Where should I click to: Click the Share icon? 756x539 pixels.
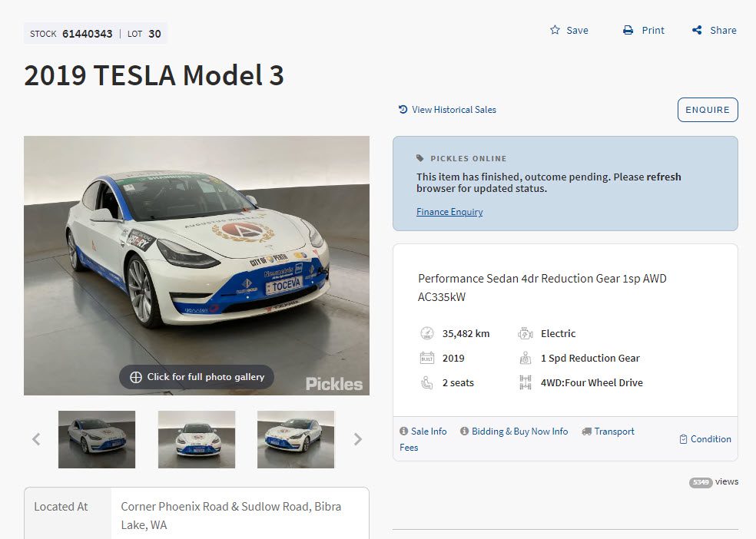click(x=697, y=30)
